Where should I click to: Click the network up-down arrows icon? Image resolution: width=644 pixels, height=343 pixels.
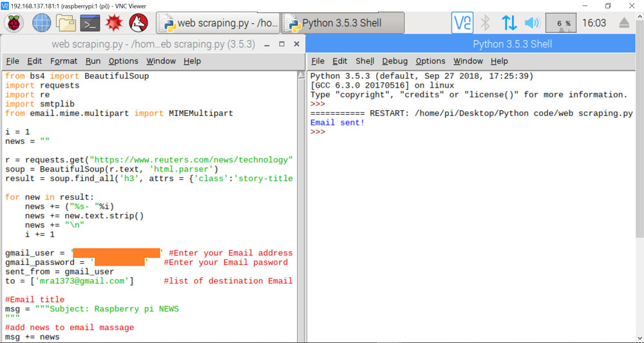coord(509,23)
